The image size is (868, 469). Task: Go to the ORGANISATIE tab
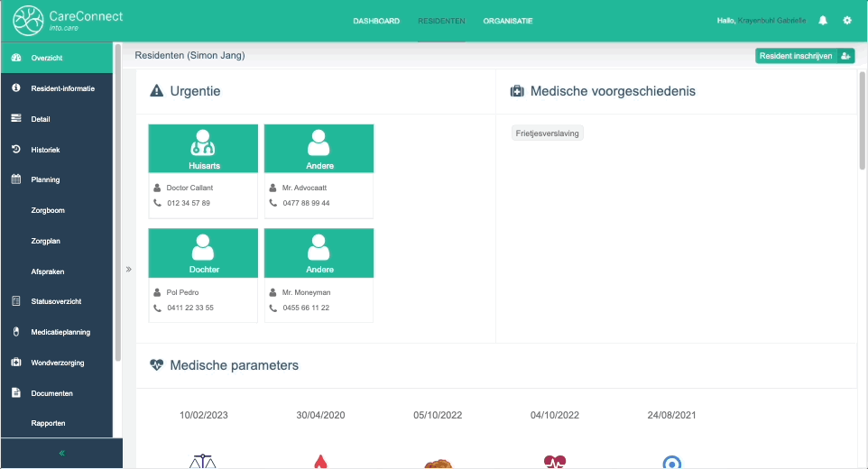tap(508, 21)
